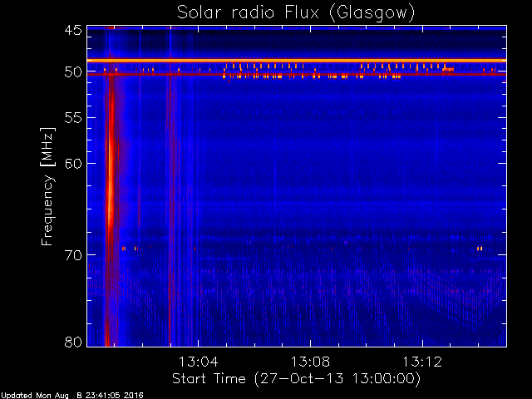Select the 60 frequency axis label
Viewport: 532px width, 399px height.
(x=73, y=164)
